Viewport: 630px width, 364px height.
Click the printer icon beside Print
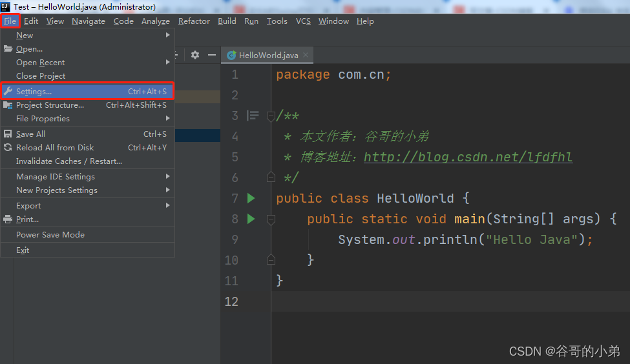pos(8,219)
